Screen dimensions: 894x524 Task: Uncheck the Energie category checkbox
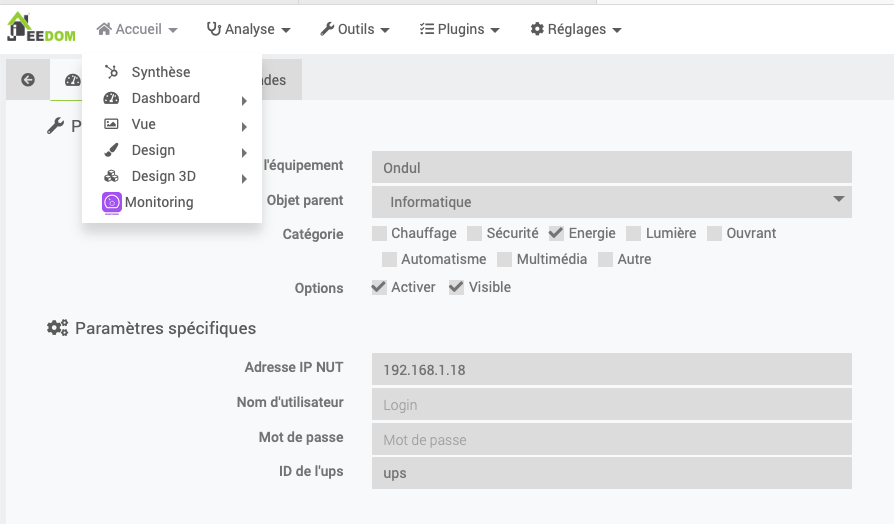(557, 233)
